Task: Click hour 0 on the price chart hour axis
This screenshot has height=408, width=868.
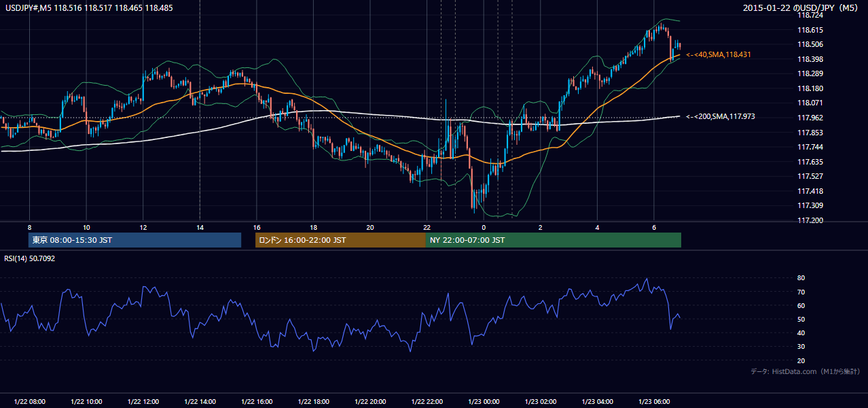Action: point(484,226)
